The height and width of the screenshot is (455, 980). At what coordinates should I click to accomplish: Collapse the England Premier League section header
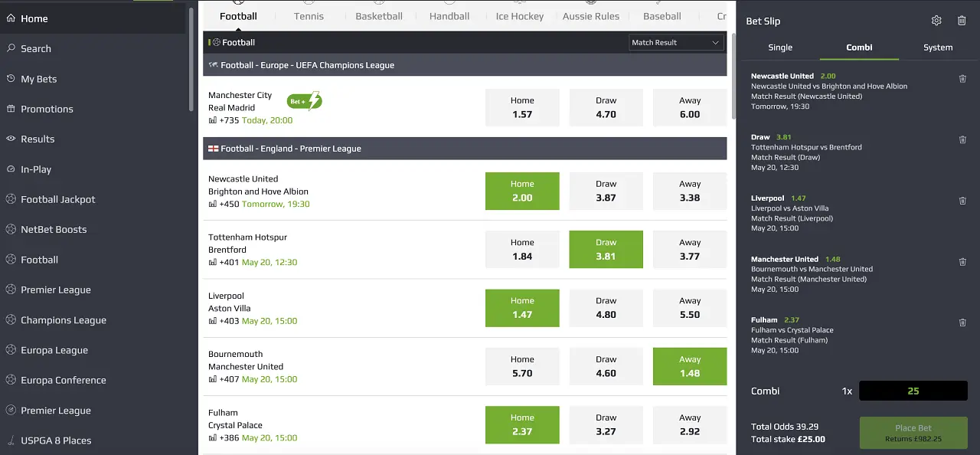click(x=465, y=149)
